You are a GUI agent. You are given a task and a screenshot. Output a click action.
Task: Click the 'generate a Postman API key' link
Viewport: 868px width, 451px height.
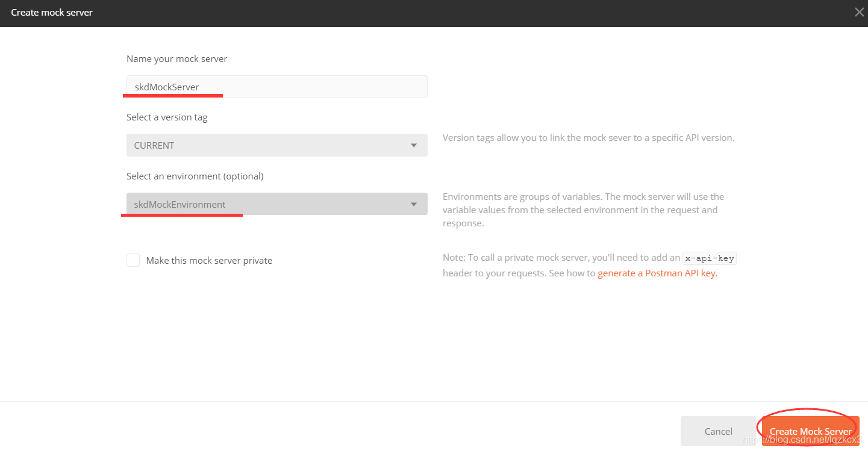pyautogui.click(x=657, y=272)
